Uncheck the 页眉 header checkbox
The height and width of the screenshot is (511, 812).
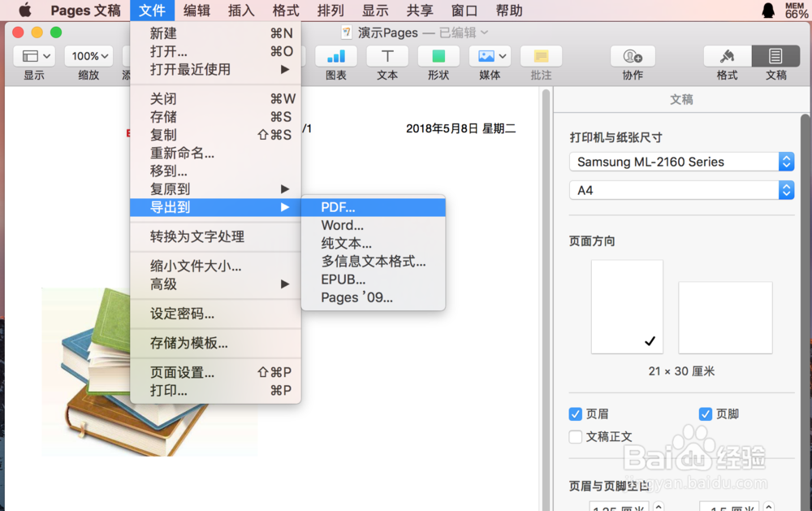576,414
